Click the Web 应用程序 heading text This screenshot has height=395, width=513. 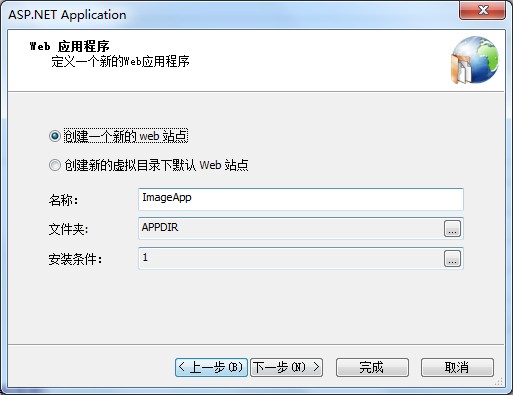tap(69, 46)
